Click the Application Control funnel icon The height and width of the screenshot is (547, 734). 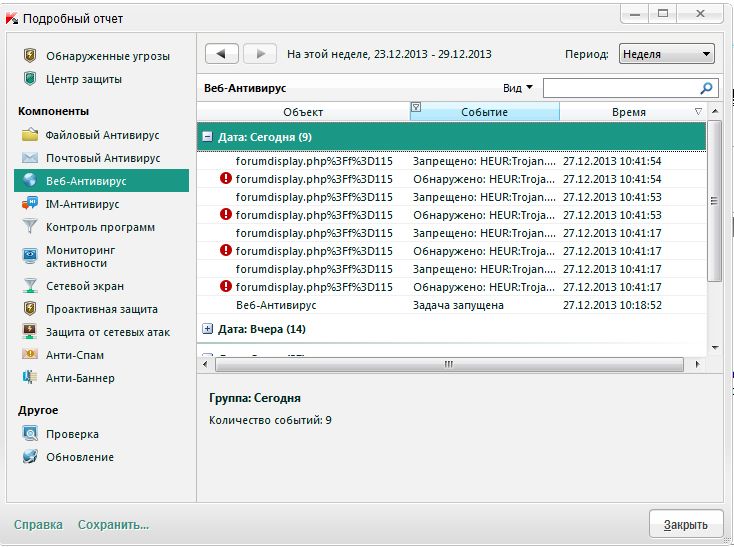pos(29,227)
